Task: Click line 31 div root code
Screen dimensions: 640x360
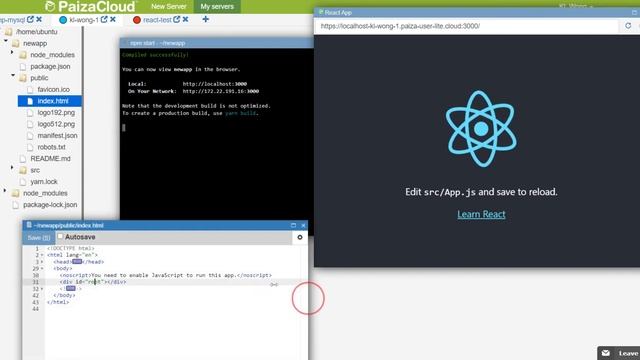Action: [93, 282]
